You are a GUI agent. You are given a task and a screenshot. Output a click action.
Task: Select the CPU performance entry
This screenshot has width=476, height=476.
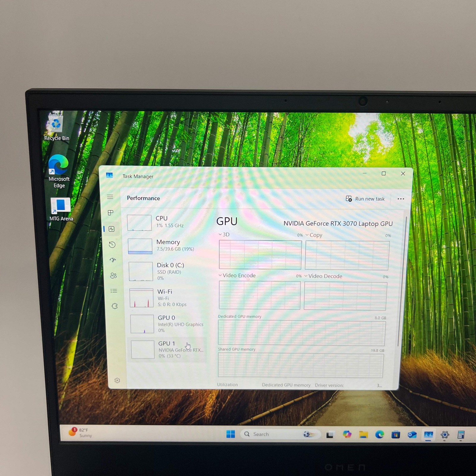pos(165,222)
